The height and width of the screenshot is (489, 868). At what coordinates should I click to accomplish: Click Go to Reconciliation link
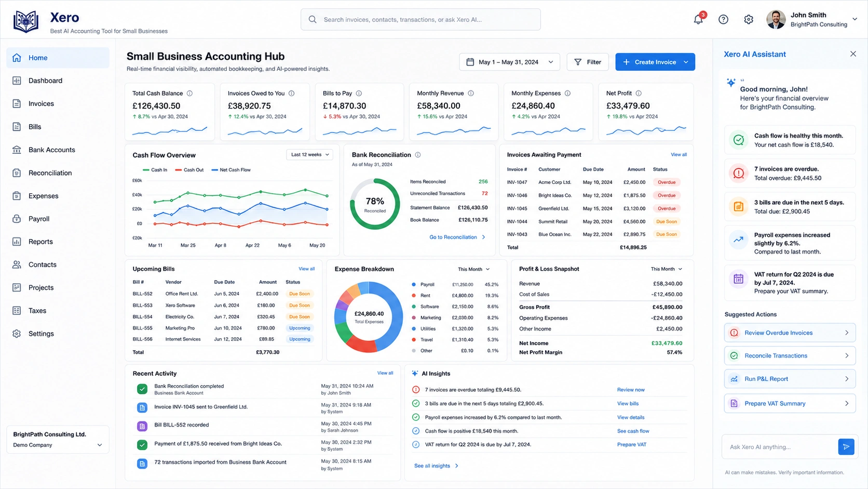[457, 237]
